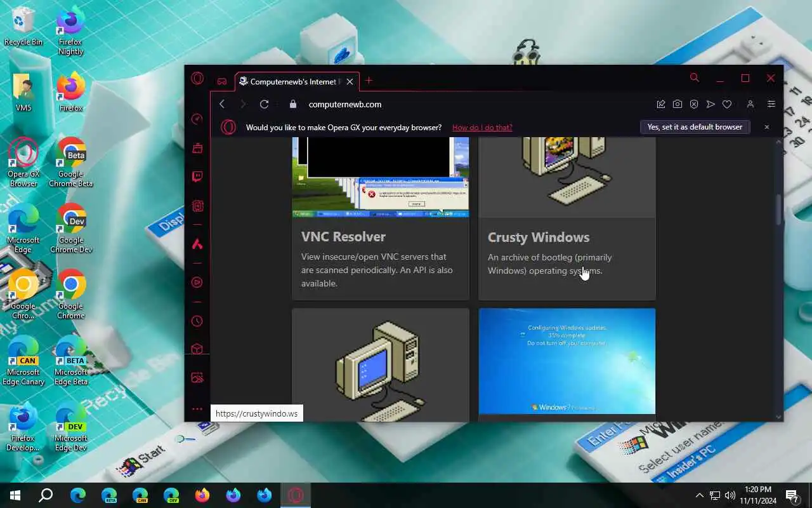Open the Crusty Windows card title
This screenshot has width=812, height=508.
(x=539, y=237)
